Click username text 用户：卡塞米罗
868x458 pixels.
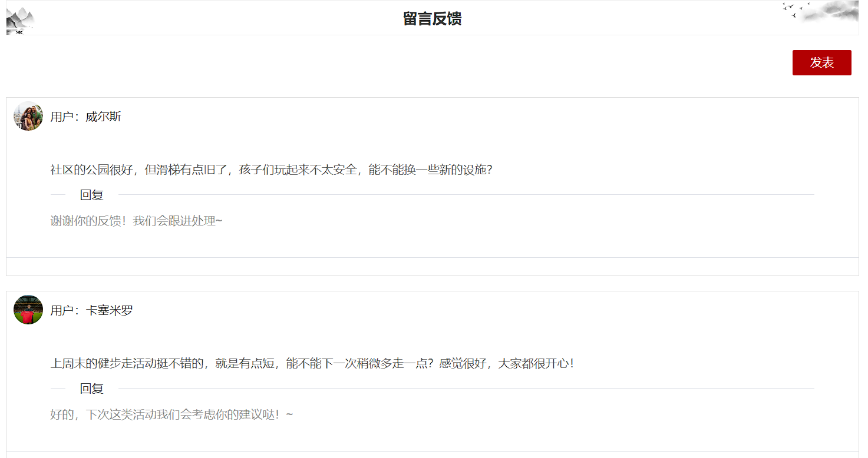tap(91, 310)
